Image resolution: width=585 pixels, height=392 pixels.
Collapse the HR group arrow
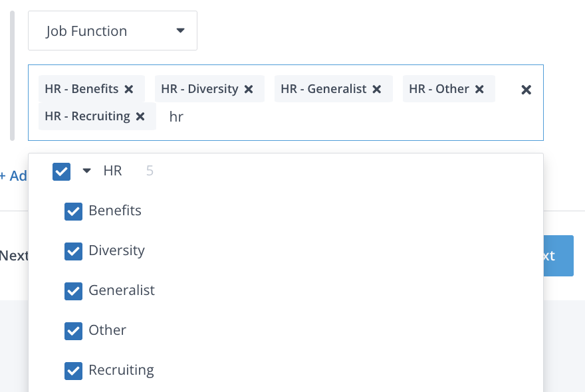tap(86, 171)
